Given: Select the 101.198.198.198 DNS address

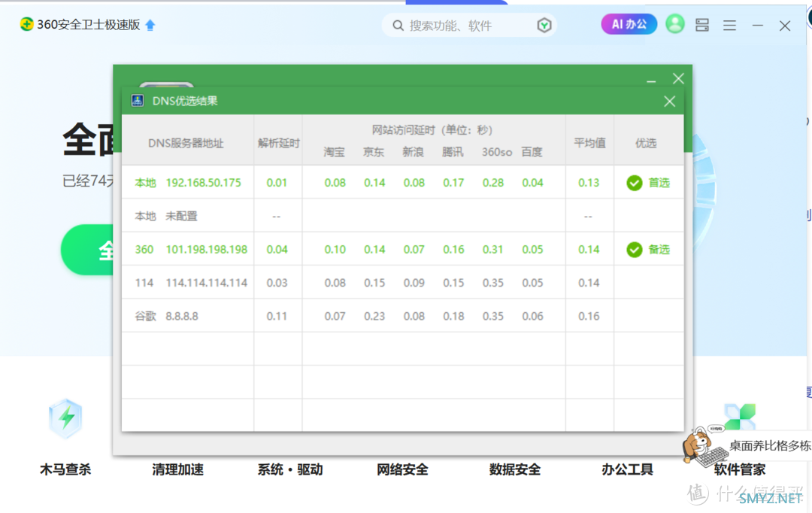Looking at the screenshot, I should coord(206,250).
